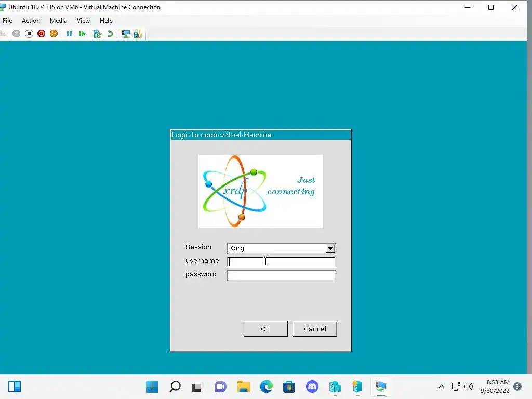Click the Start (grey power) toolbar icon

[16, 34]
